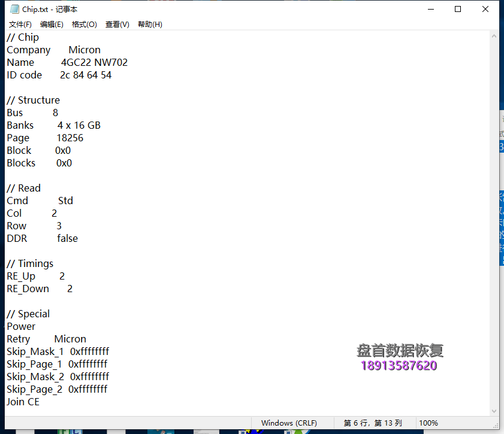Click the 'Skip_Mask_1' line
504x434 pixels.
(58, 351)
